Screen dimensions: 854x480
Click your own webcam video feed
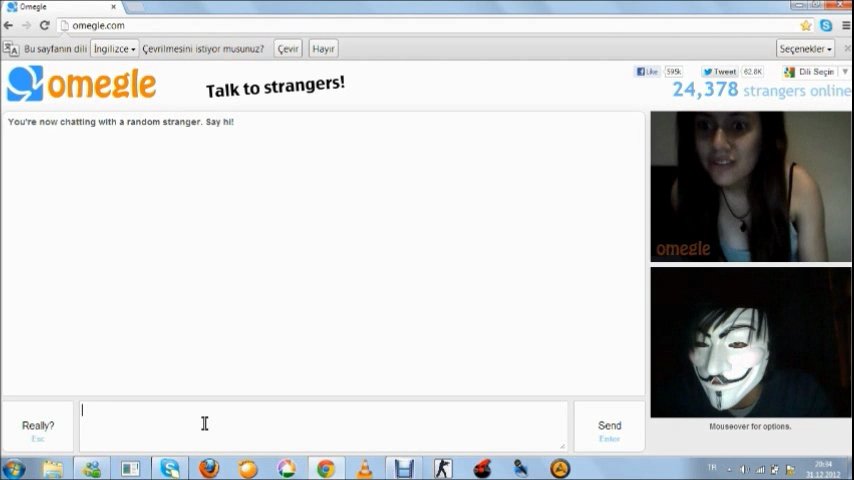[x=751, y=342]
